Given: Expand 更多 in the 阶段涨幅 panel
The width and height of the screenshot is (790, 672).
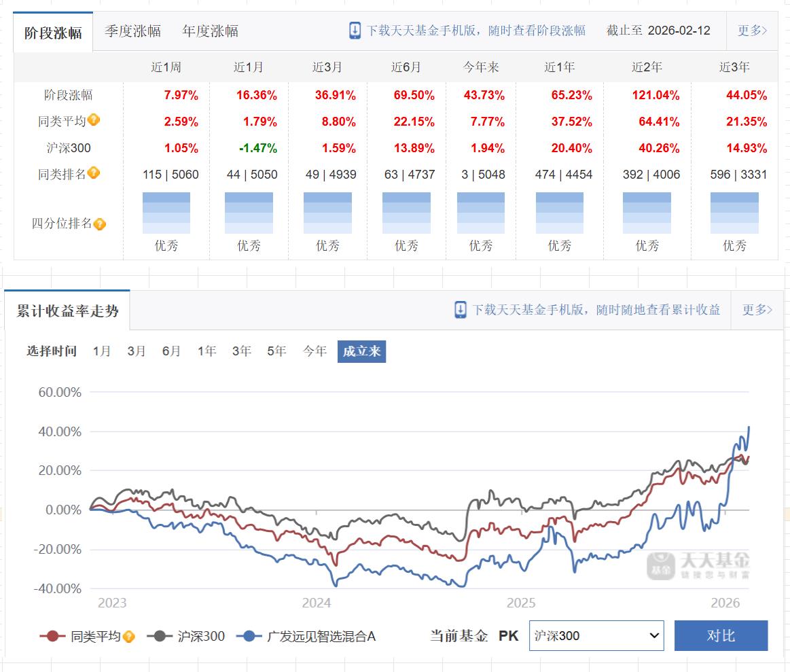Looking at the screenshot, I should click(x=752, y=31).
